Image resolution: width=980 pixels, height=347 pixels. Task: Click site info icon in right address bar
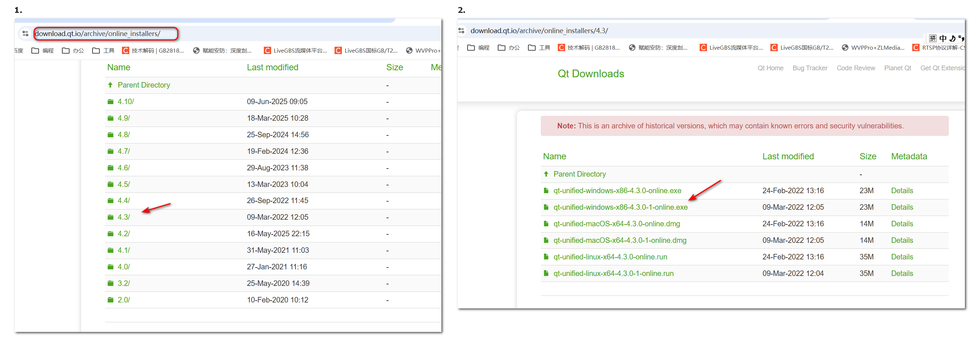462,31
